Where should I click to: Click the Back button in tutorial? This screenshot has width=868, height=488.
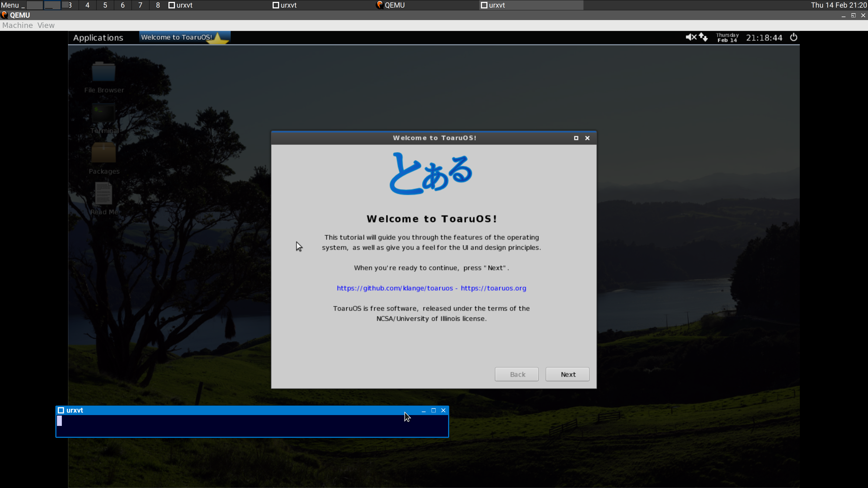click(517, 374)
